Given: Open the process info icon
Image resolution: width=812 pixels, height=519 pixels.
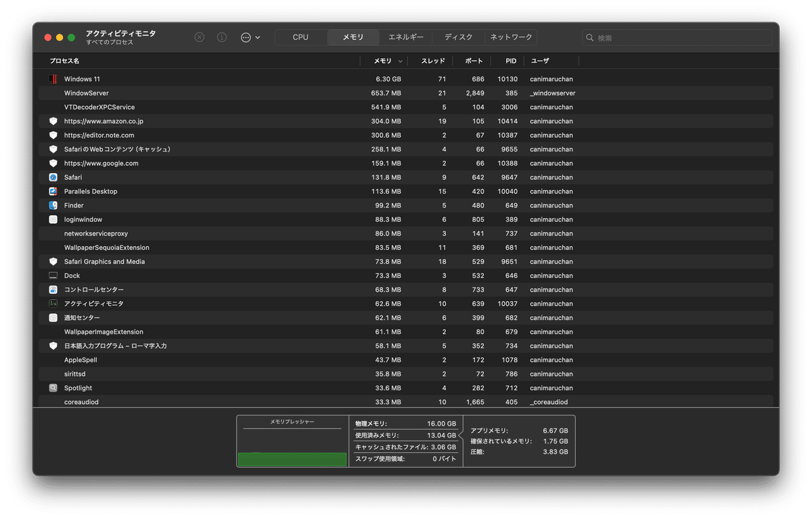Looking at the screenshot, I should (x=222, y=37).
